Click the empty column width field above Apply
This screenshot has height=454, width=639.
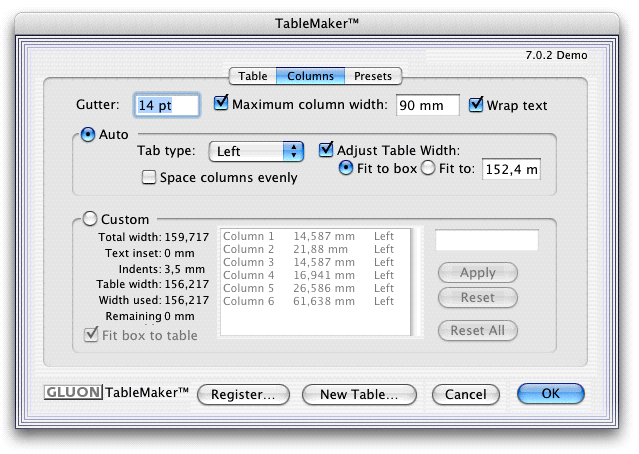click(x=487, y=240)
